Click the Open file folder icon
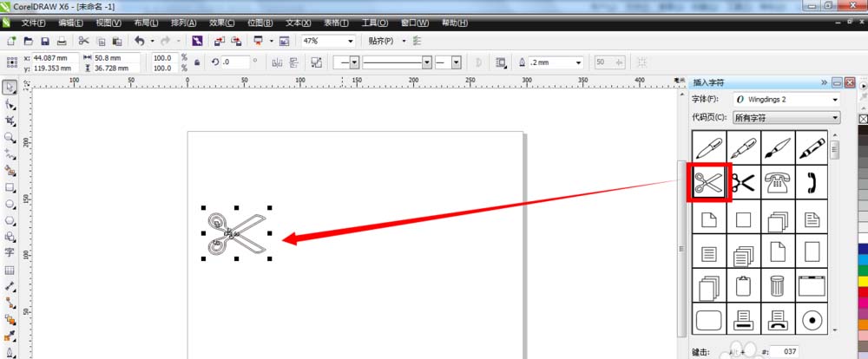This screenshot has width=868, height=359. [28, 41]
